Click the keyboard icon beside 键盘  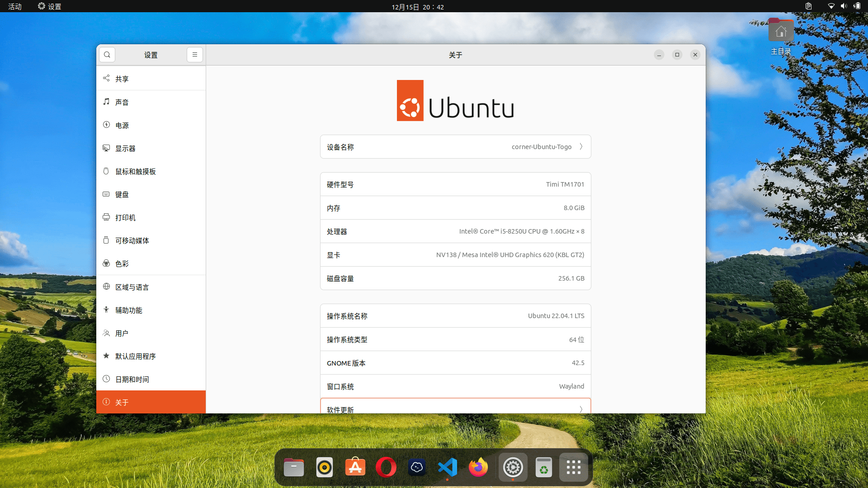[x=106, y=194]
